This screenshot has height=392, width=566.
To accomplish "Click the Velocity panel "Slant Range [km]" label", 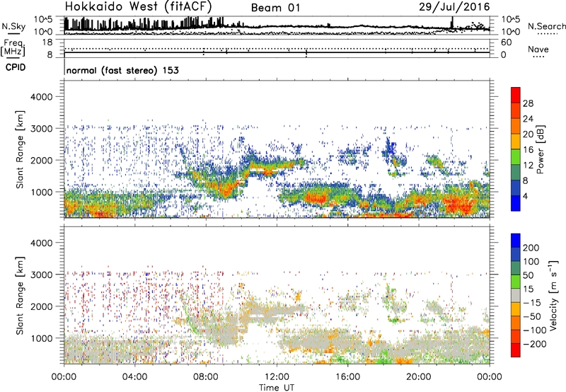I will 20,296.
